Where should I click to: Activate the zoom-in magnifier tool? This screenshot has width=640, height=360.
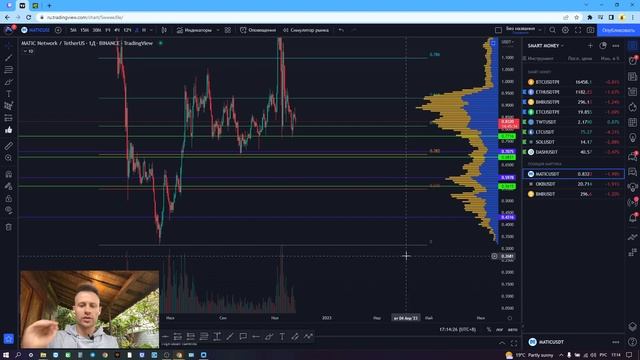click(9, 158)
